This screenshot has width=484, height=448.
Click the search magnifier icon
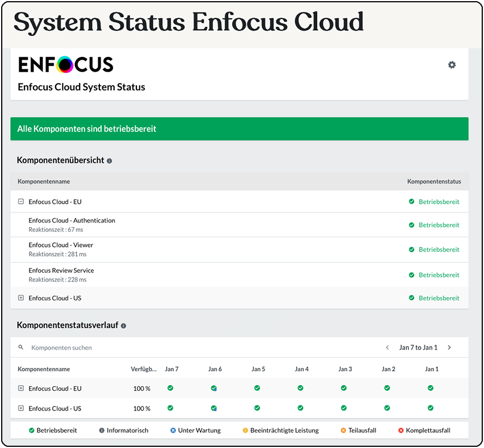coord(21,347)
